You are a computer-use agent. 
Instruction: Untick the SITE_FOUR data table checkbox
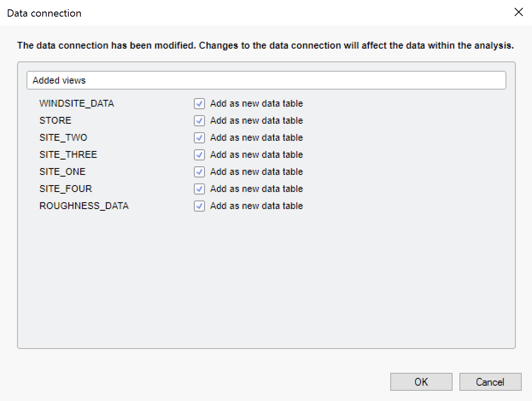coord(199,189)
